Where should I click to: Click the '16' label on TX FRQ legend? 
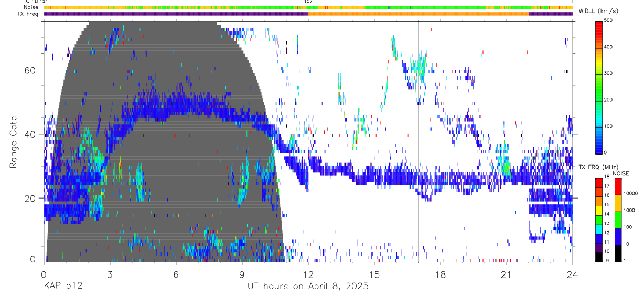pos(606,195)
